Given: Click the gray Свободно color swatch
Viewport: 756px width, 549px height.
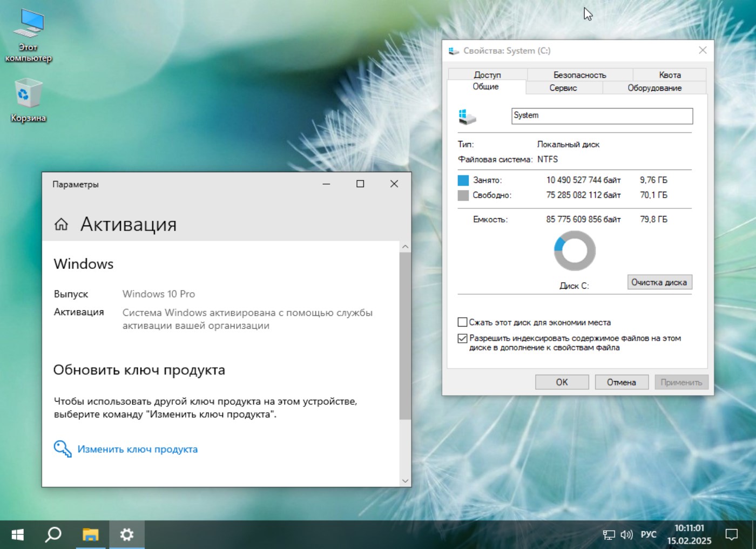Looking at the screenshot, I should point(463,195).
